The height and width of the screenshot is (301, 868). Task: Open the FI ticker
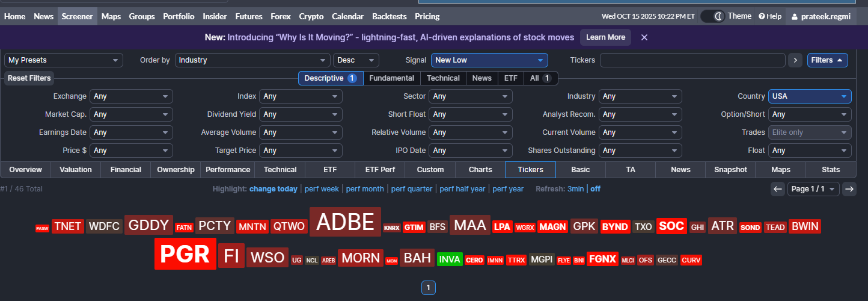(231, 256)
